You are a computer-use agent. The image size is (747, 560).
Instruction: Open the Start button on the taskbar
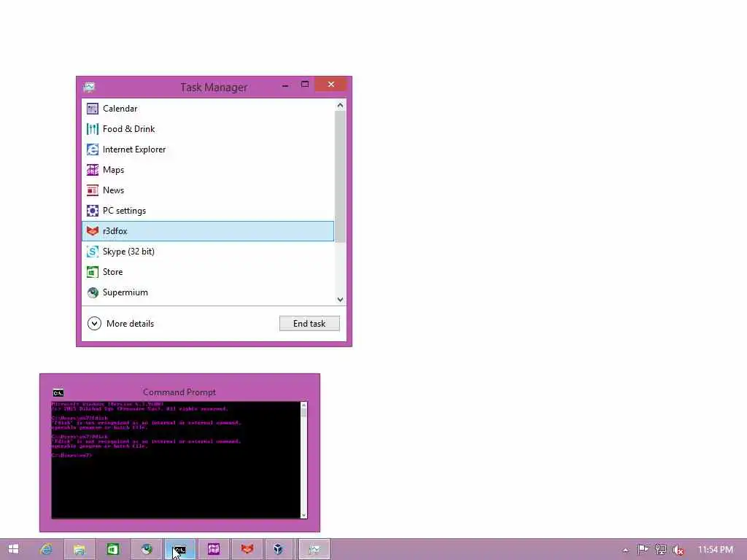point(13,550)
